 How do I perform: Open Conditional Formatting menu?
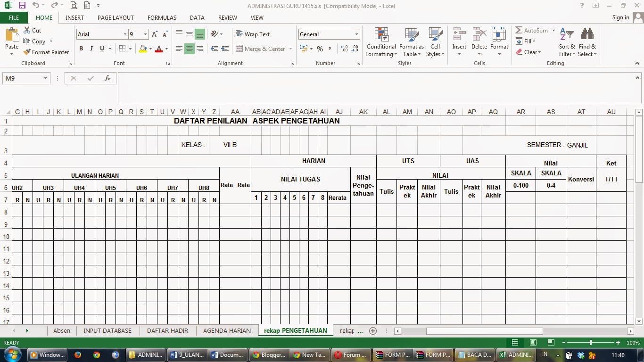point(381,42)
